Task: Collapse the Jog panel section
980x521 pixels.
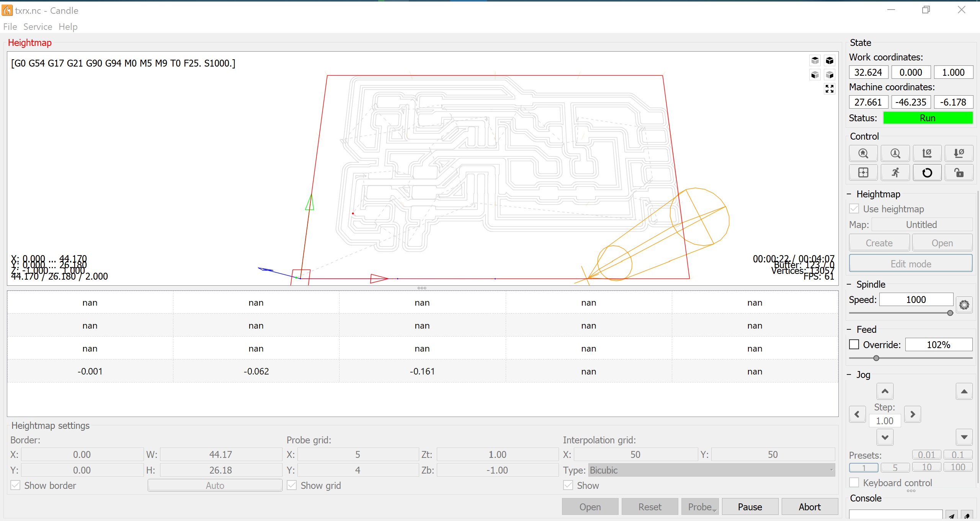Action: pyautogui.click(x=849, y=374)
